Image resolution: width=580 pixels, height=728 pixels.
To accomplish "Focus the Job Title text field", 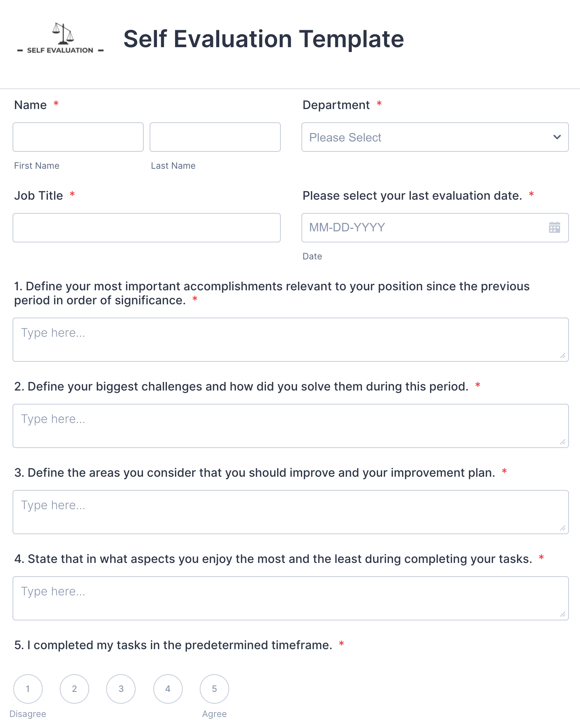I will pos(147,228).
